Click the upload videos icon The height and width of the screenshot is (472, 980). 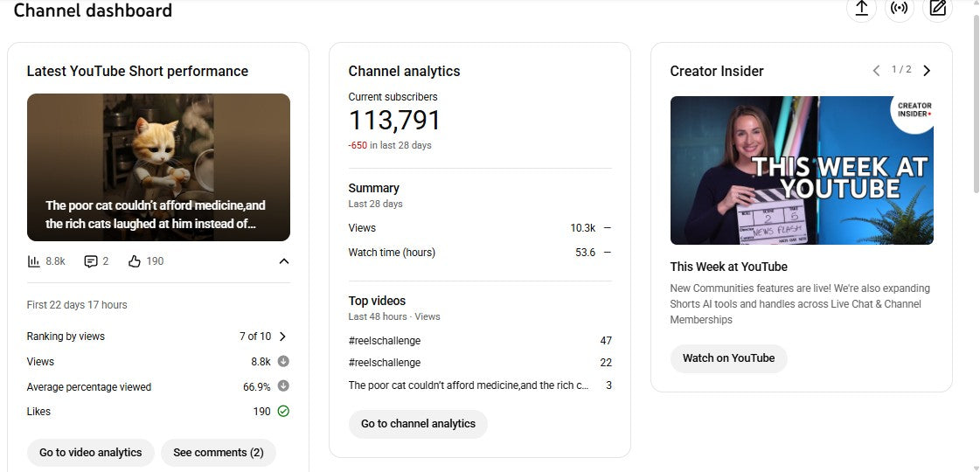(x=861, y=8)
